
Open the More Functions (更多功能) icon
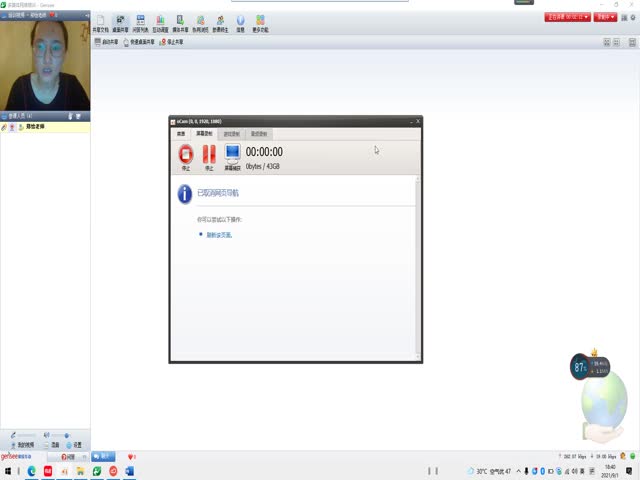[x=260, y=23]
